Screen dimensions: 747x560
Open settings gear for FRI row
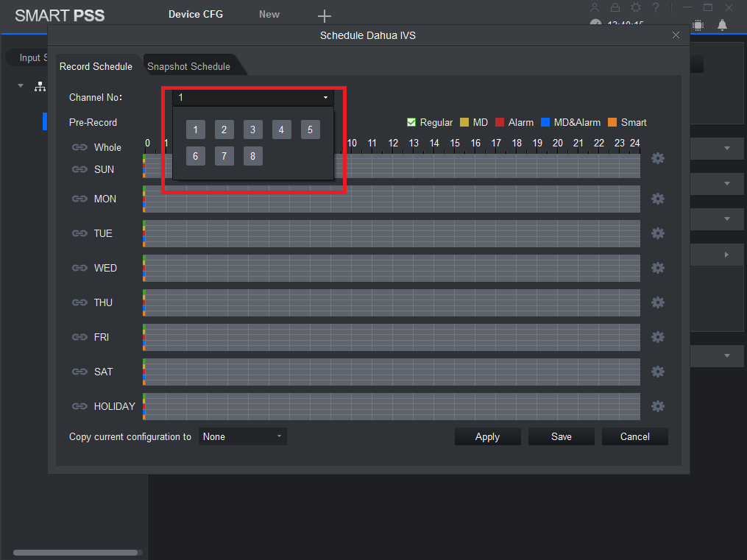click(657, 337)
